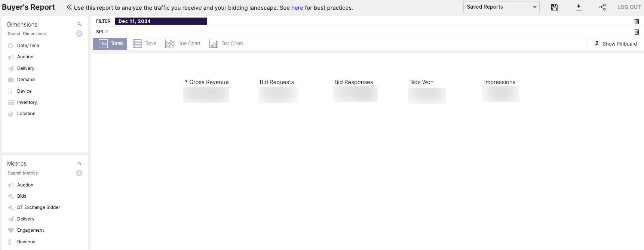Screen dimensions: 644x250
Task: Open the Saved Reports dropdown
Action: 501,7
